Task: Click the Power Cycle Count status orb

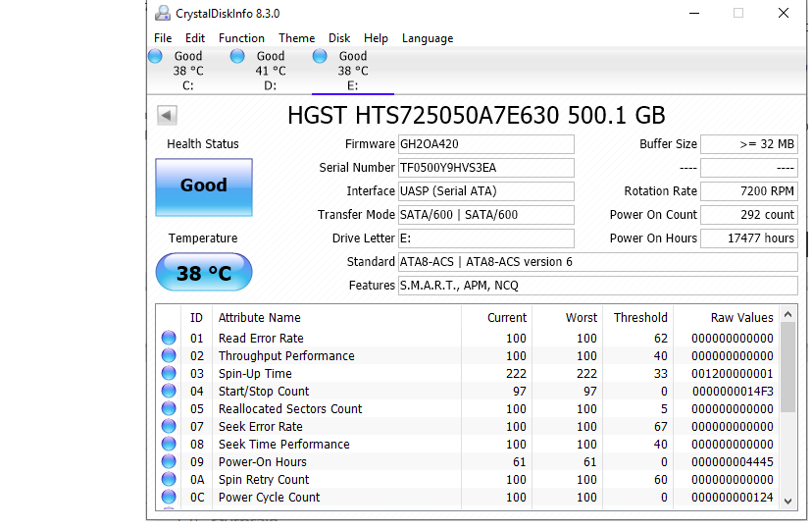Action: [x=168, y=498]
